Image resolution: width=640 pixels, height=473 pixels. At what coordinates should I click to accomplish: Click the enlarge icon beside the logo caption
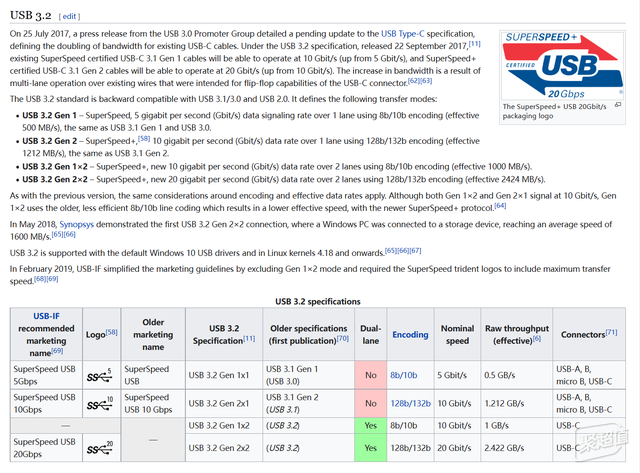tap(618, 105)
